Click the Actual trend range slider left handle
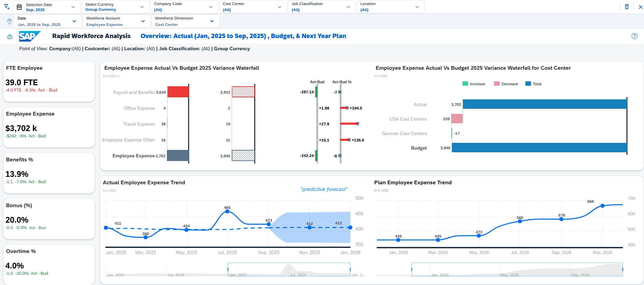644x285 pixels. [228, 270]
